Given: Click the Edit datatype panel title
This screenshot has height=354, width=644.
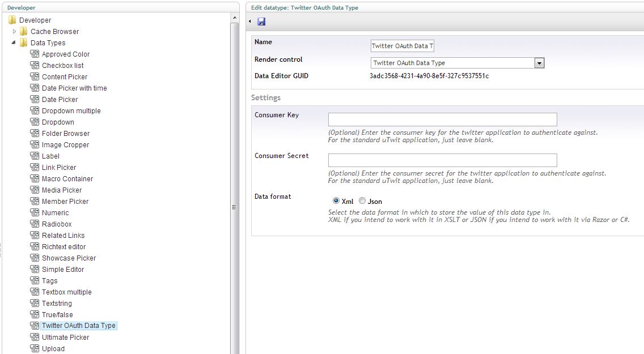Looking at the screenshot, I should [304, 7].
